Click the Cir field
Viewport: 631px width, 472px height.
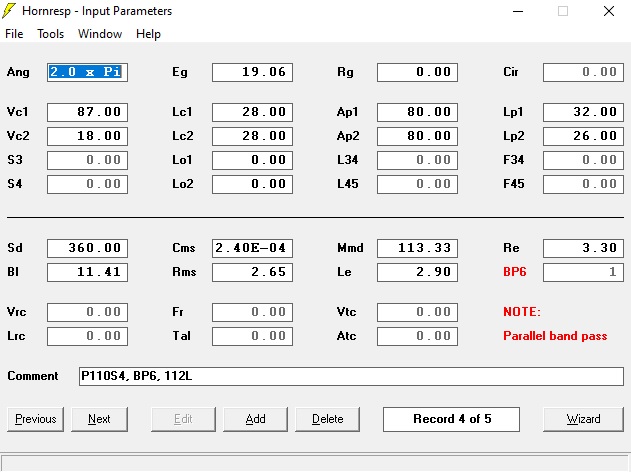[584, 72]
